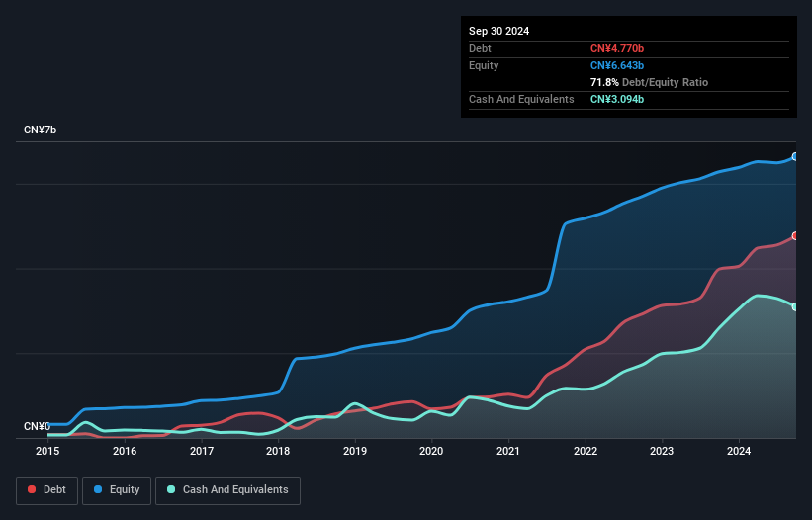Viewport: 812px width, 520px height.
Task: Select the red Debt endpoint marker
Action: pos(795,236)
